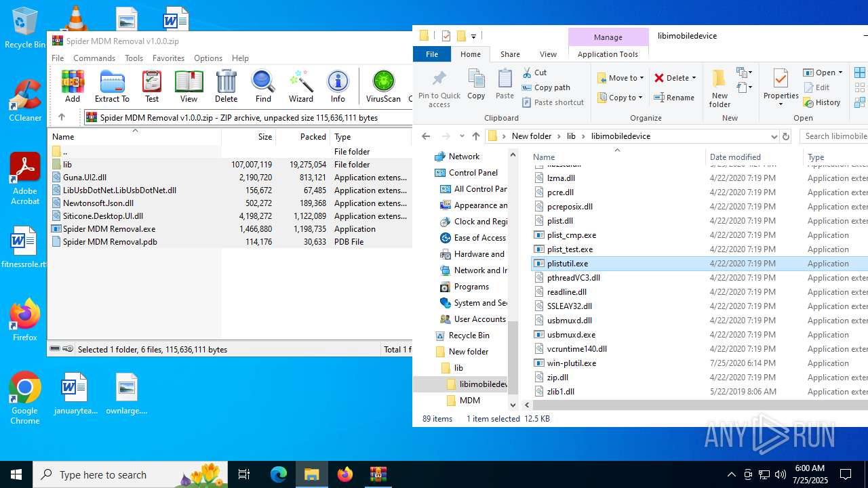Click the lib breadcrumb in address bar

571,136
